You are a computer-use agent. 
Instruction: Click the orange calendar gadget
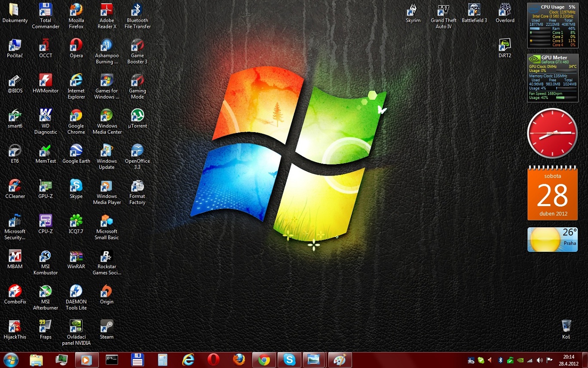(552, 194)
